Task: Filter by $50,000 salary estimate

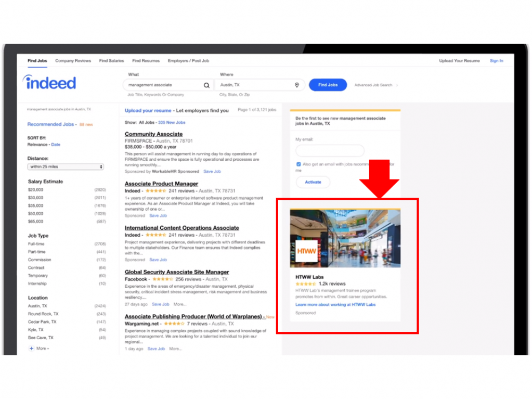Action: (36, 213)
